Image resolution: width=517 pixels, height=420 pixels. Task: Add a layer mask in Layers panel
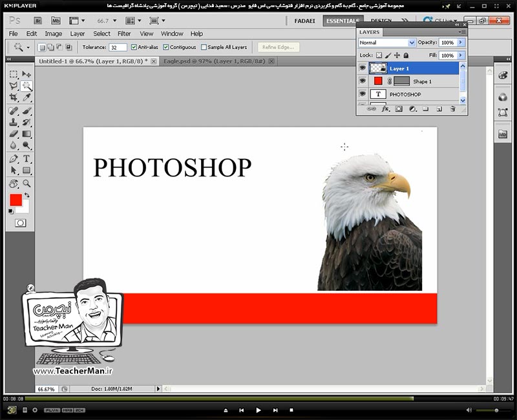(x=399, y=109)
